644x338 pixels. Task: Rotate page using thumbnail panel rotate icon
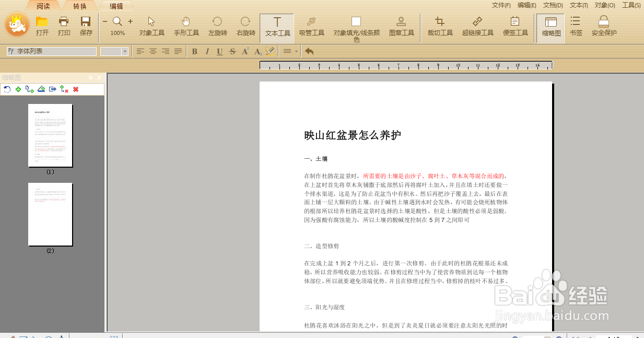click(7, 89)
